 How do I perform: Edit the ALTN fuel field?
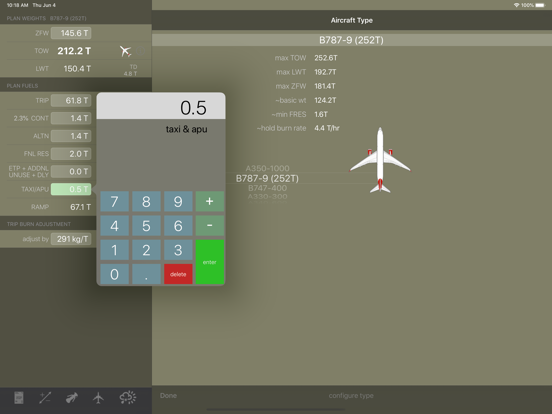point(71,136)
